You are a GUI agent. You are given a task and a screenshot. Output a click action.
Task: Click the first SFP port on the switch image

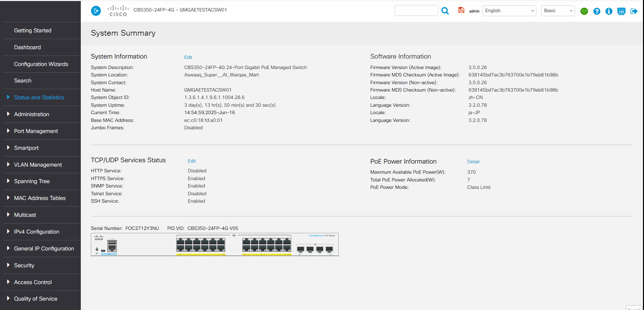301,249
